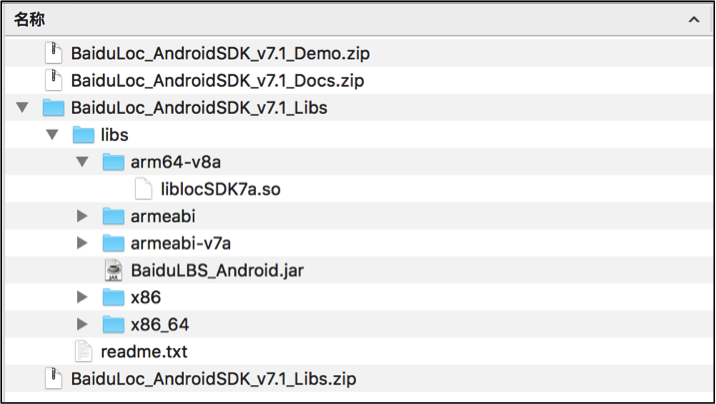Select the BaiduLBS_Android.jar file name
The height and width of the screenshot is (404, 716).
(x=217, y=271)
